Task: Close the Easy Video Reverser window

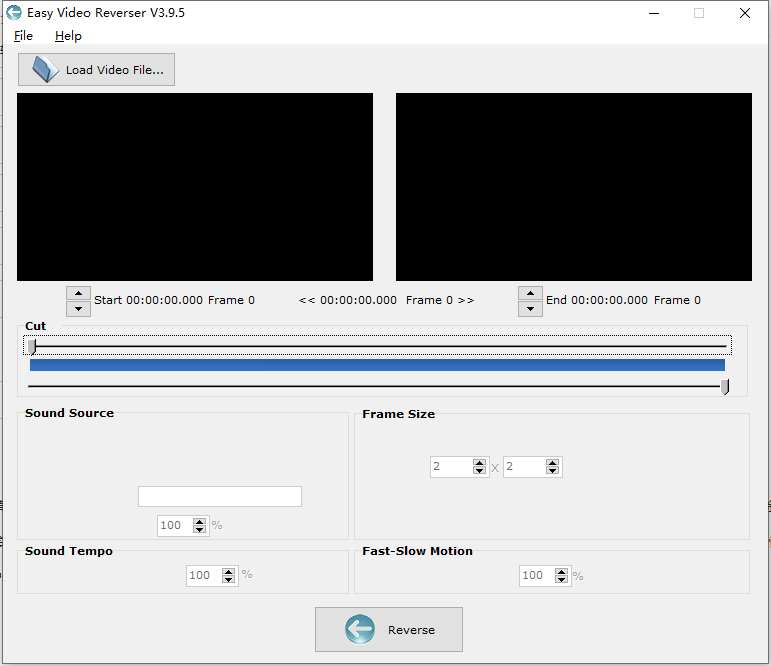Action: 744,13
